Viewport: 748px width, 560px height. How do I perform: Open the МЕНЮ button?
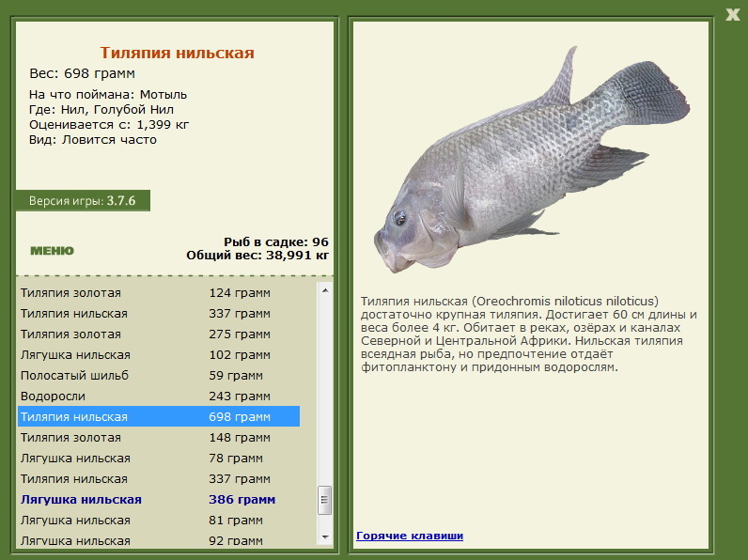(52, 251)
